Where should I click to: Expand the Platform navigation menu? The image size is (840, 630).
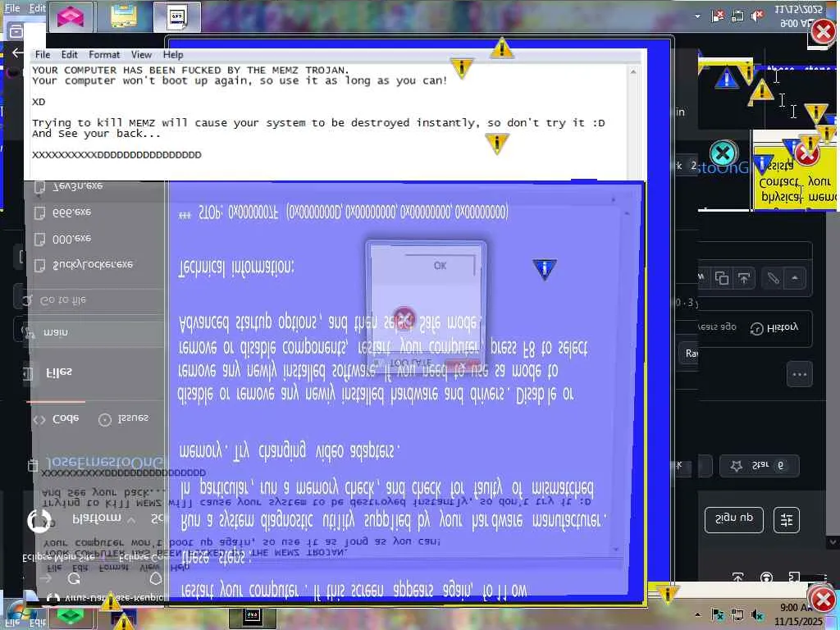[x=104, y=518]
